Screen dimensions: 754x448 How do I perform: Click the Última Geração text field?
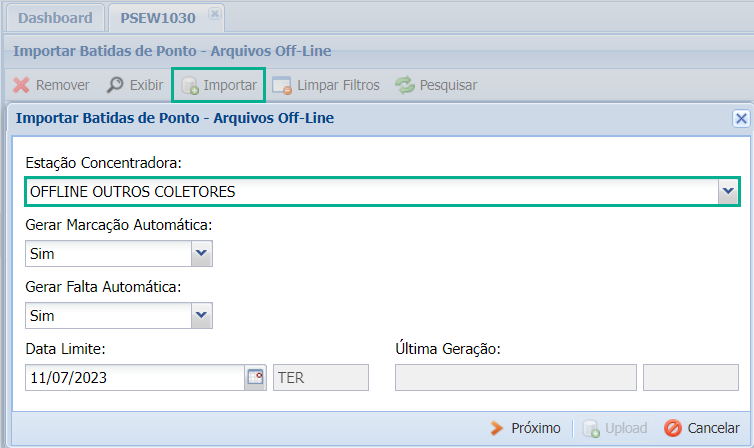pyautogui.click(x=516, y=377)
